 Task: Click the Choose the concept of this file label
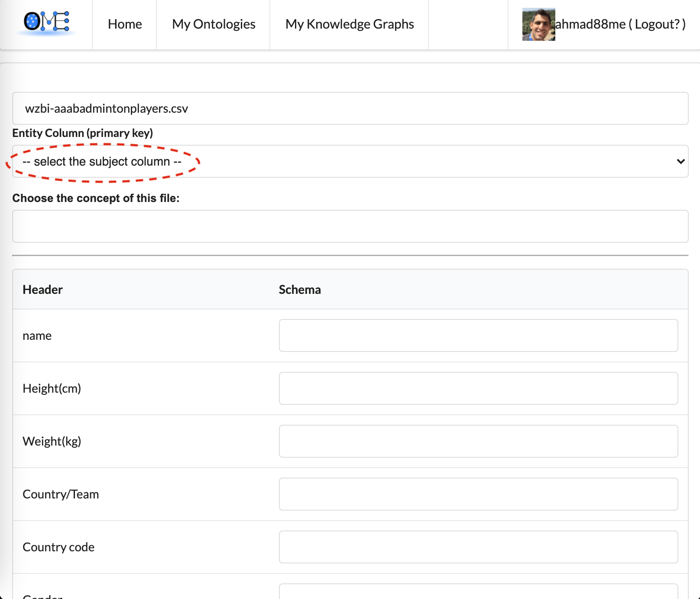click(x=96, y=198)
